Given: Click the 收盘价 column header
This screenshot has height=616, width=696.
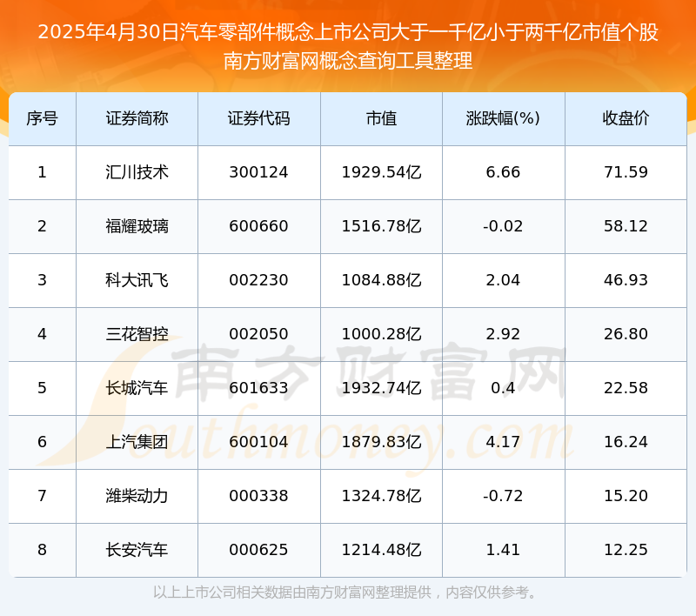Looking at the screenshot, I should 626,118.
